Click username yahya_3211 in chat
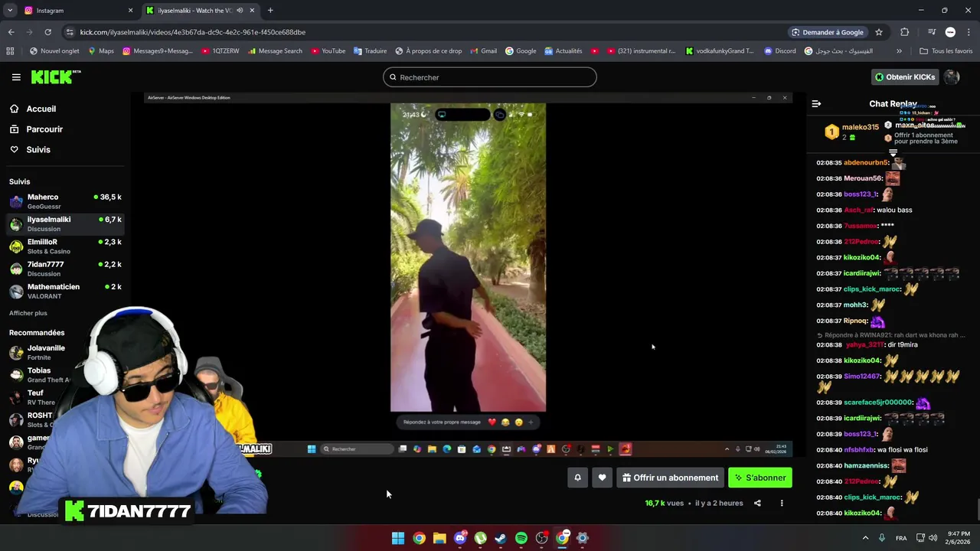The width and height of the screenshot is (980, 551). (864, 344)
